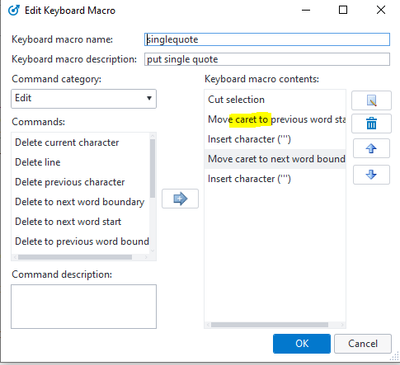The image size is (400, 365).
Task: Move selected macro entry down with arrow
Action: pyautogui.click(x=371, y=175)
